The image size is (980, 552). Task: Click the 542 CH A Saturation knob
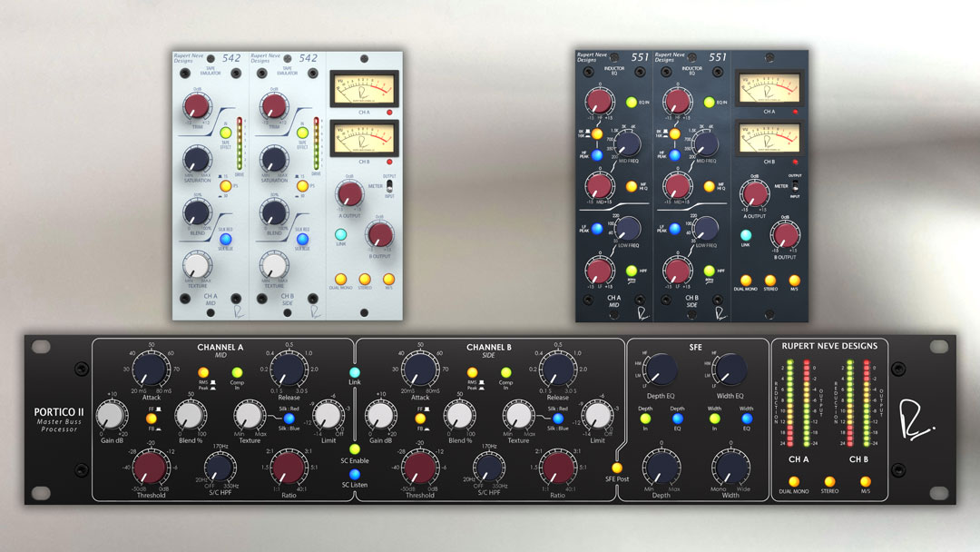coord(197,159)
